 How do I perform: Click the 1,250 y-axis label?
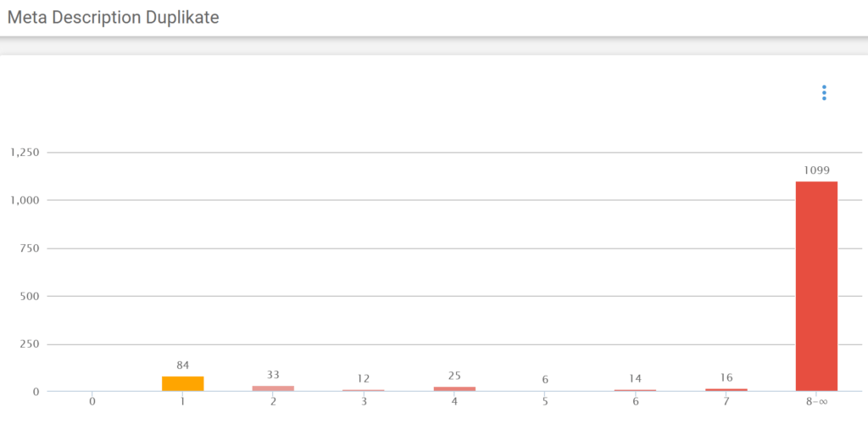pos(24,153)
